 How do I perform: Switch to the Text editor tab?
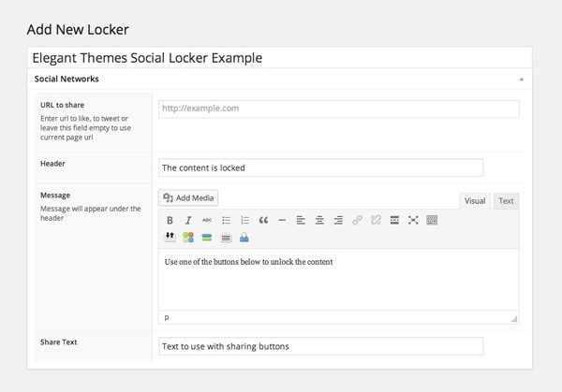[x=505, y=200]
